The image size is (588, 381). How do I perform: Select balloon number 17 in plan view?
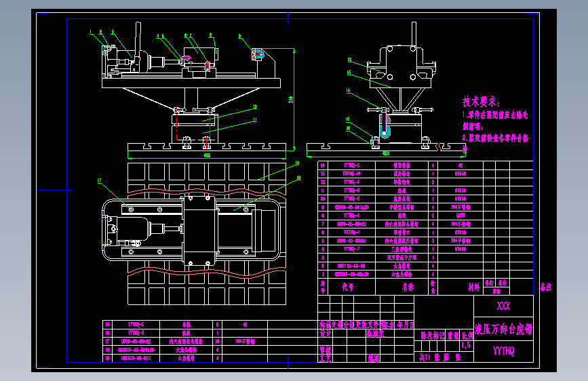click(100, 181)
